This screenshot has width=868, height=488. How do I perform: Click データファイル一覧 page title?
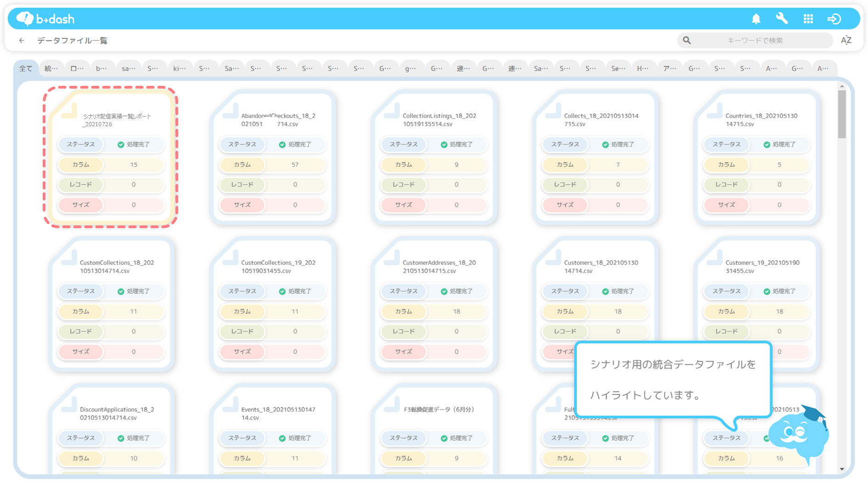coord(73,40)
